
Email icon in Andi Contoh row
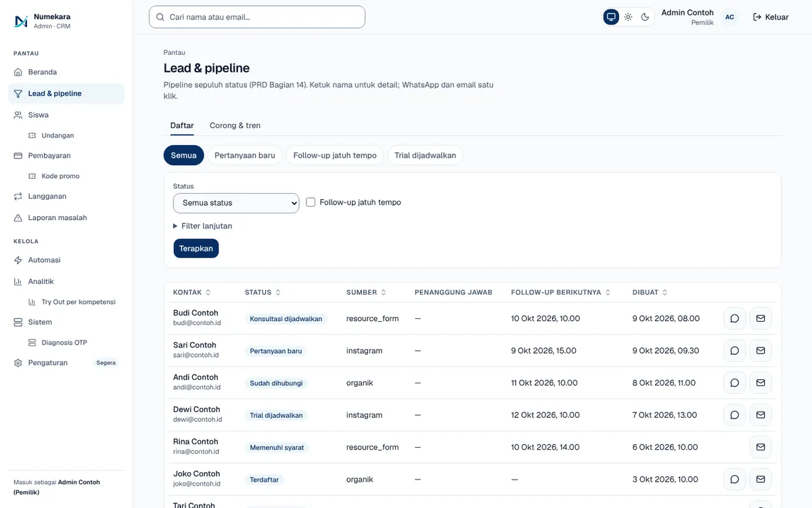[x=761, y=383]
